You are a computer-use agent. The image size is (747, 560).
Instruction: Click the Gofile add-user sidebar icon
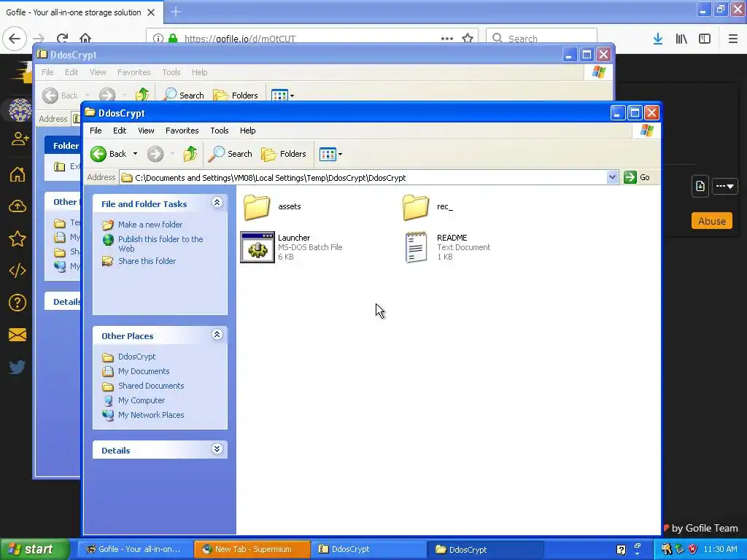19,139
